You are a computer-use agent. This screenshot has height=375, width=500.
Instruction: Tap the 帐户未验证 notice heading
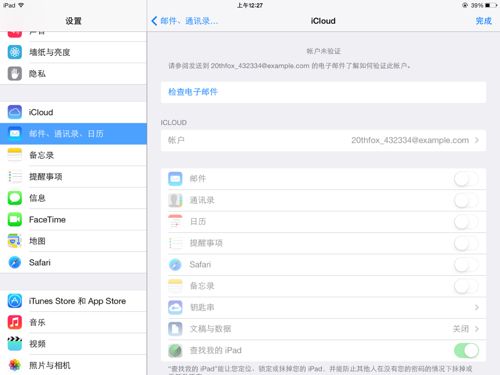pyautogui.click(x=323, y=51)
